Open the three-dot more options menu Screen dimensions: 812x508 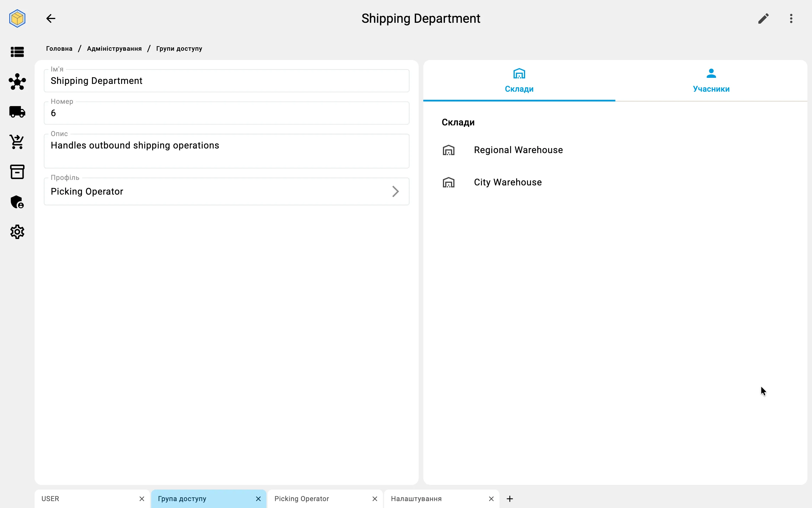tap(791, 18)
